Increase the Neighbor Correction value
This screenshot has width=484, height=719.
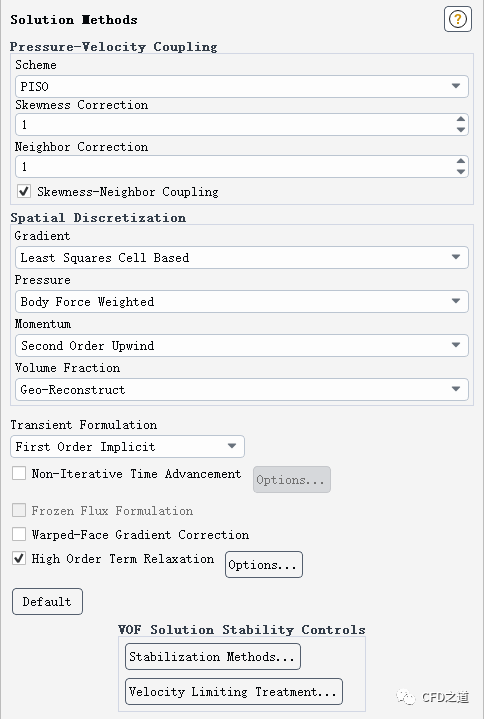click(461, 161)
